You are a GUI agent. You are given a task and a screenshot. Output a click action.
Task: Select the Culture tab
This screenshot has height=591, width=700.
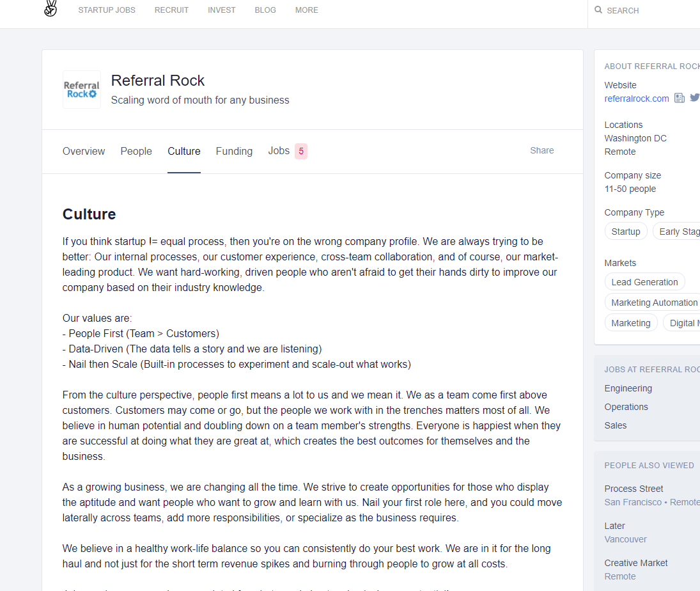(184, 152)
